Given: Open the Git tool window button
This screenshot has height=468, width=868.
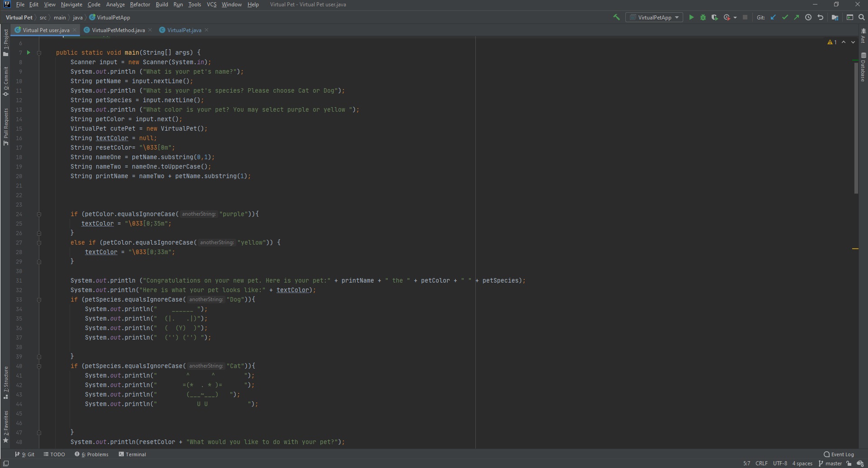Looking at the screenshot, I should pos(24,454).
